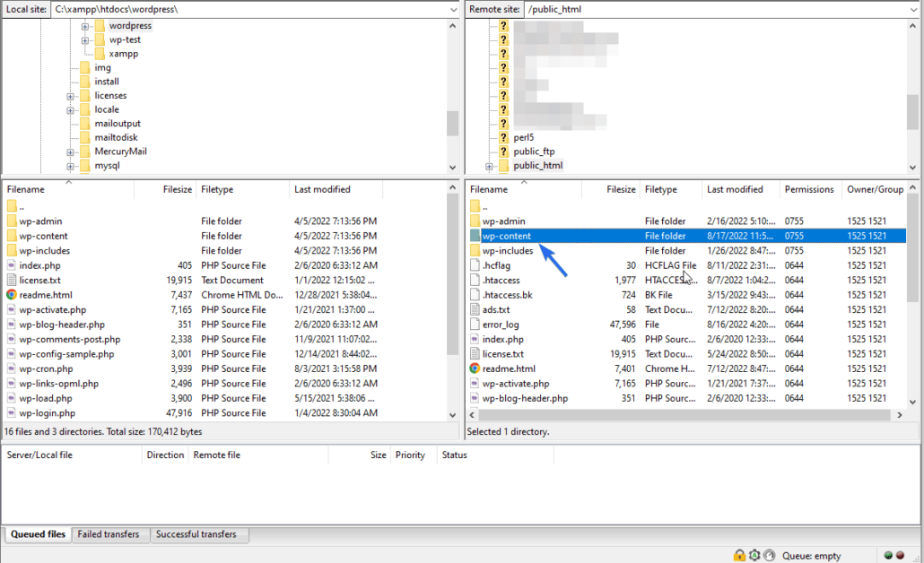Click the lock encryption icon in status bar

click(739, 555)
